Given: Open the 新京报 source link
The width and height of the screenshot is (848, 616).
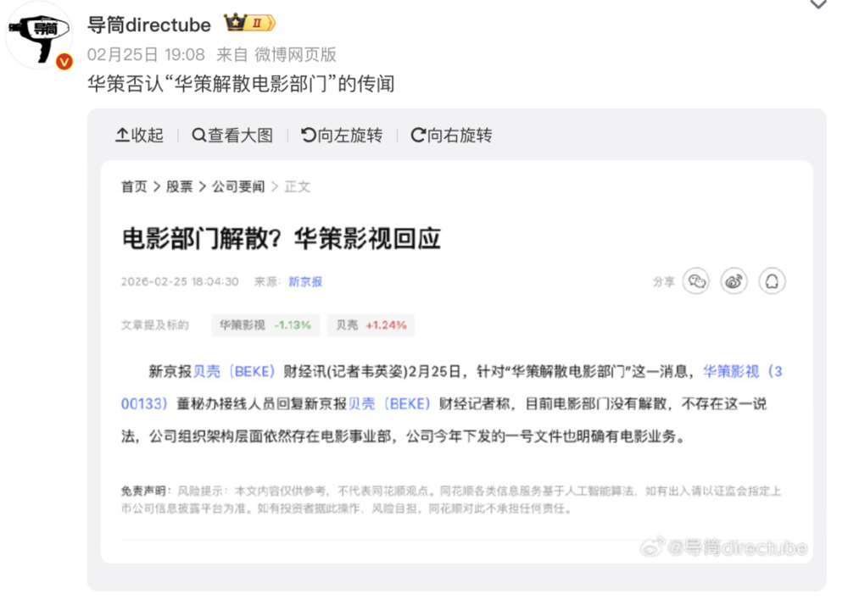Looking at the screenshot, I should (305, 281).
